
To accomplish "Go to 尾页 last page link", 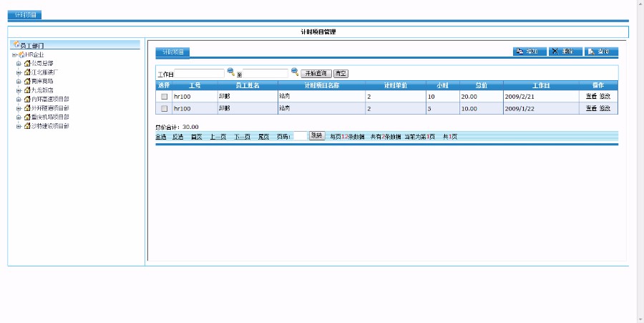I will [x=263, y=137].
